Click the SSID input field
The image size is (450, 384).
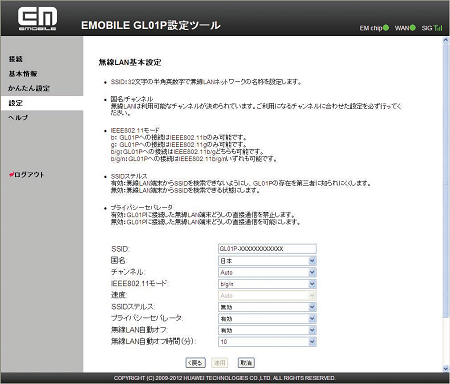[x=267, y=249]
